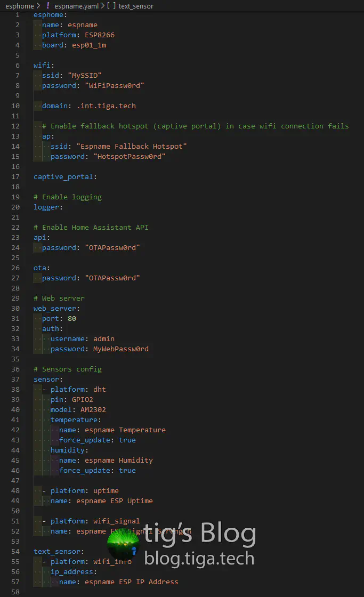Click the 'Enable fallback hotspot' comment
Screen dimensions: 364x597
click(196, 126)
